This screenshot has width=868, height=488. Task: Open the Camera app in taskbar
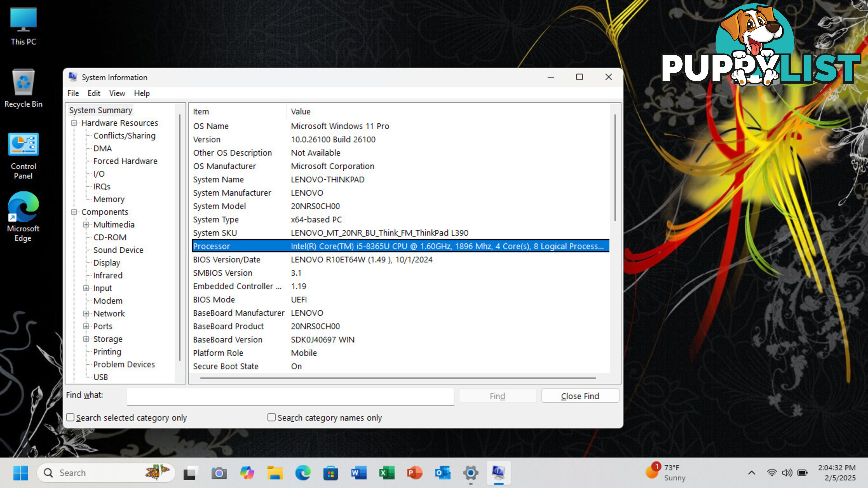point(219,473)
